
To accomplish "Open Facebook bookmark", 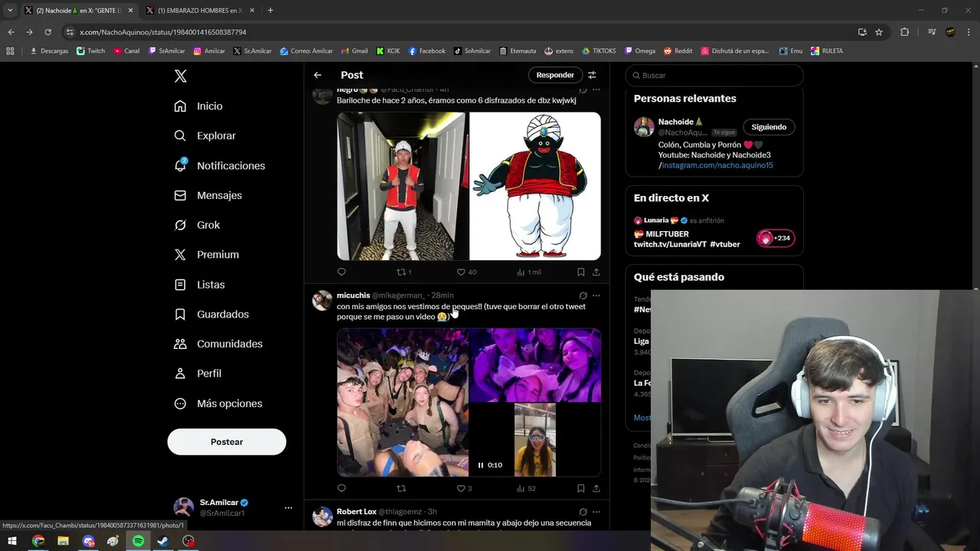I will click(427, 51).
